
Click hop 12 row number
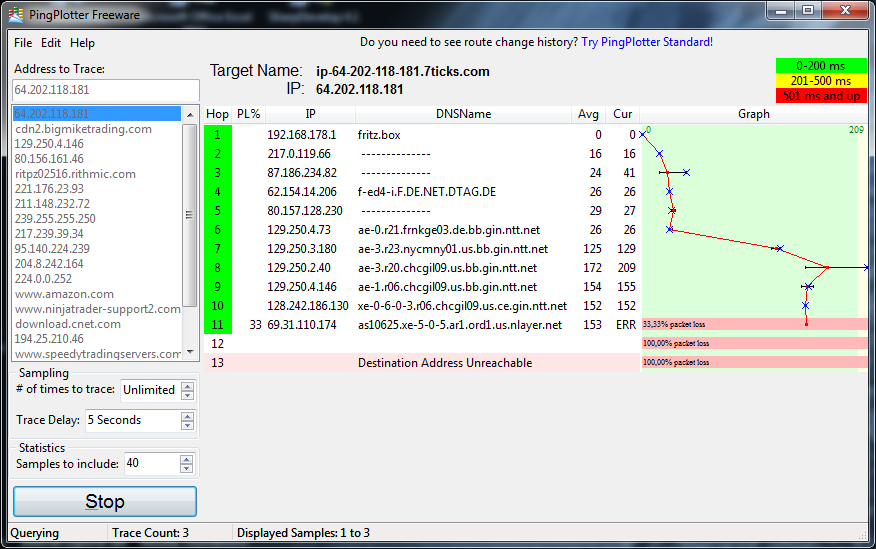coord(217,344)
